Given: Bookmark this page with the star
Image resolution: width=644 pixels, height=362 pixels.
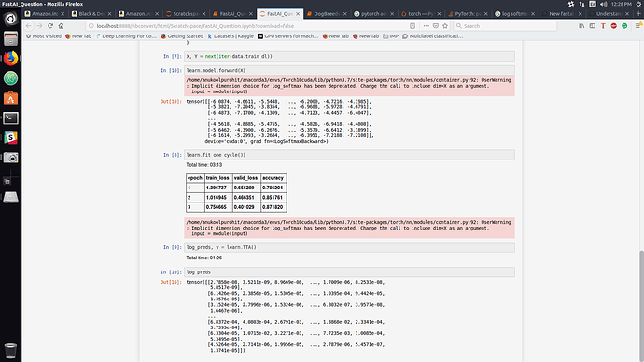Looking at the screenshot, I should 445,26.
